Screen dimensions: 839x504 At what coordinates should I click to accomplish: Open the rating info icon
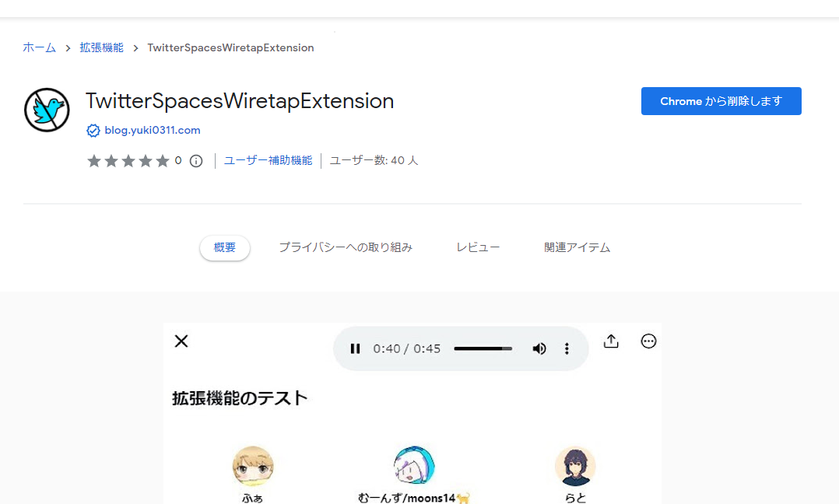196,161
